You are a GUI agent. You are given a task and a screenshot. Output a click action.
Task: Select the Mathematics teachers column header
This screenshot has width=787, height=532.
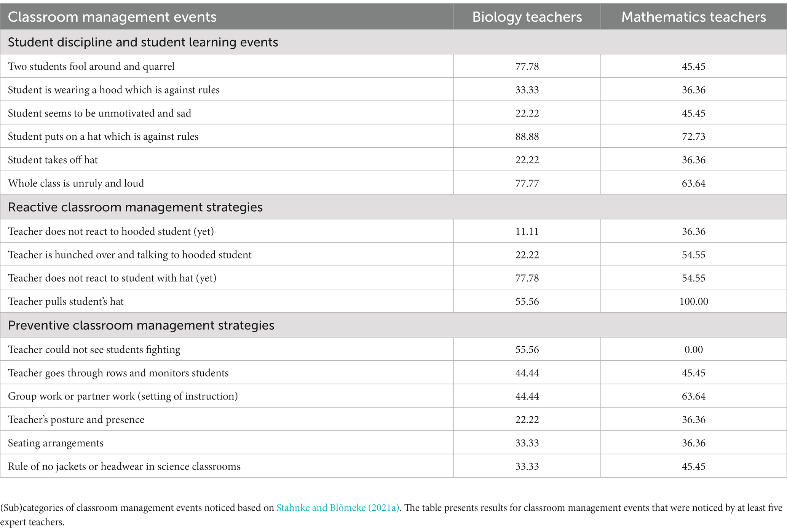tap(694, 17)
